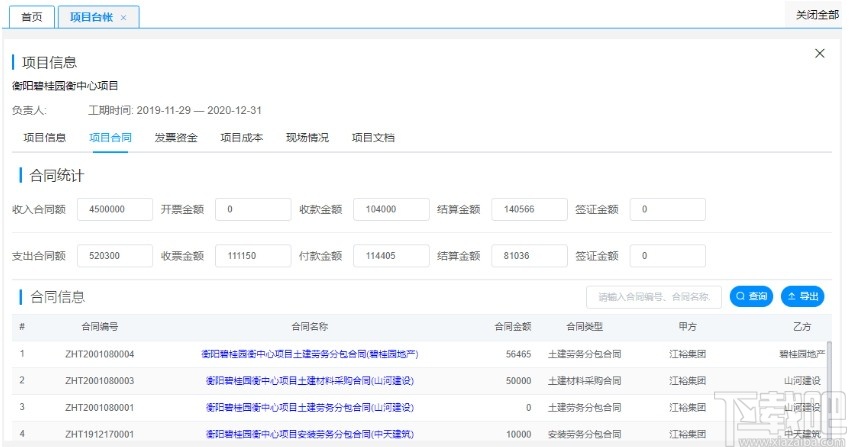This screenshot has width=849, height=447.
Task: Open the 现场情况 sub-tab
Action: click(307, 137)
